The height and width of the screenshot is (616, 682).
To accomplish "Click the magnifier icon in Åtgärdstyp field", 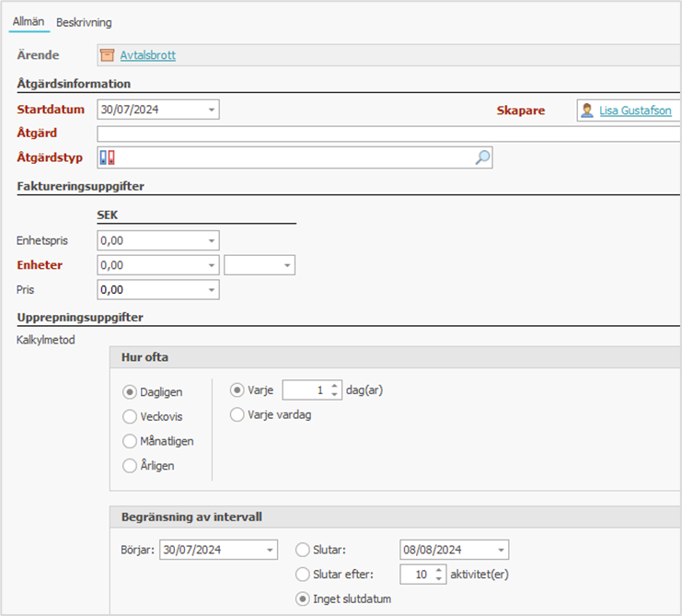I will tap(482, 157).
